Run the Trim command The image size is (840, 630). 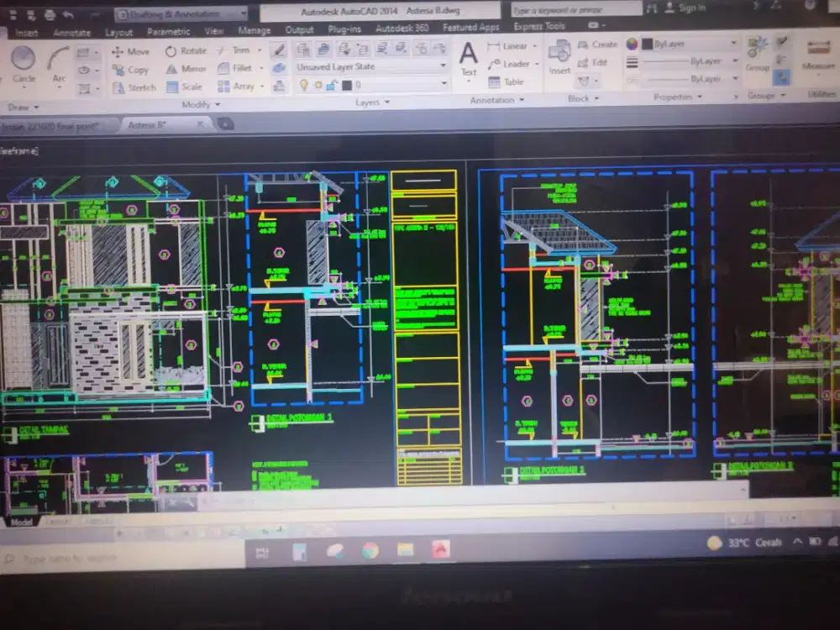pyautogui.click(x=238, y=50)
